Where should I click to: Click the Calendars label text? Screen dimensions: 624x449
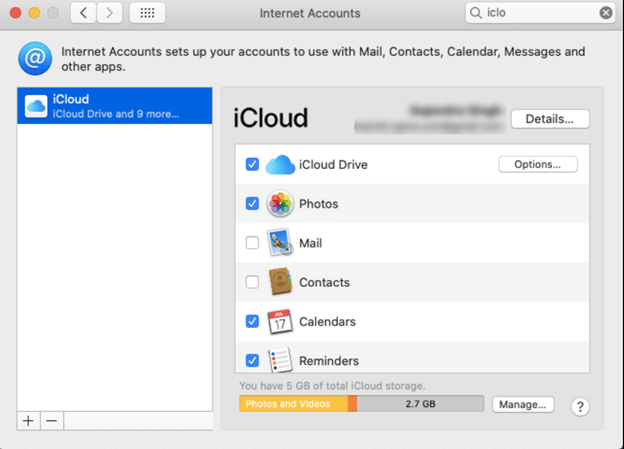click(327, 321)
